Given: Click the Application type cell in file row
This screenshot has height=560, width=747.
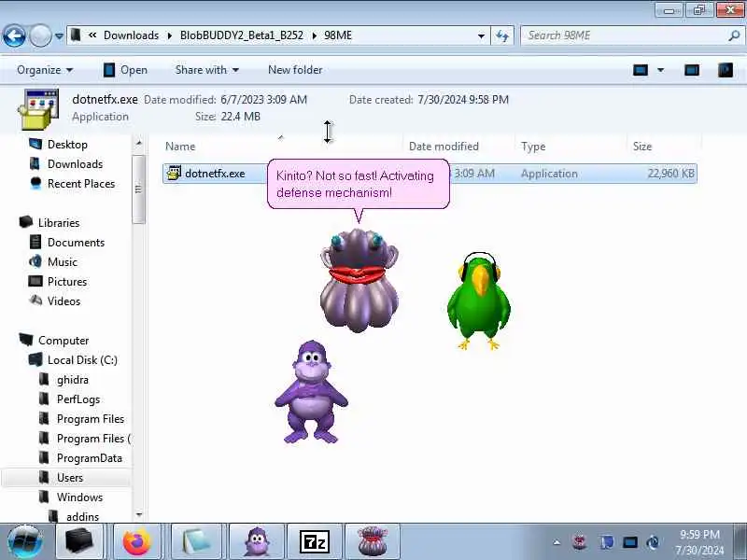Looking at the screenshot, I should point(549,174).
